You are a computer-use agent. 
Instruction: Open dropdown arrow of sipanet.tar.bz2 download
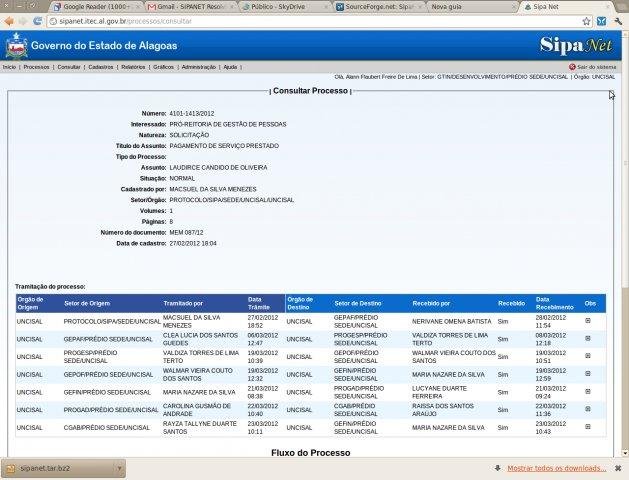point(119,468)
